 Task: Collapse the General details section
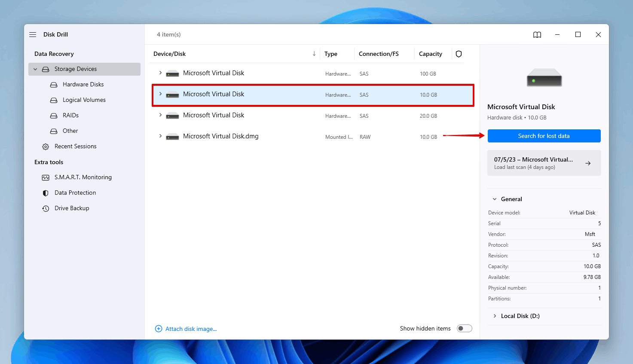(494, 199)
